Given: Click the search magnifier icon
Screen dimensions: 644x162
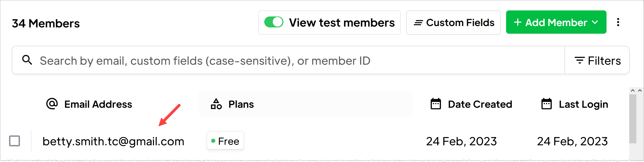Looking at the screenshot, I should click(27, 60).
